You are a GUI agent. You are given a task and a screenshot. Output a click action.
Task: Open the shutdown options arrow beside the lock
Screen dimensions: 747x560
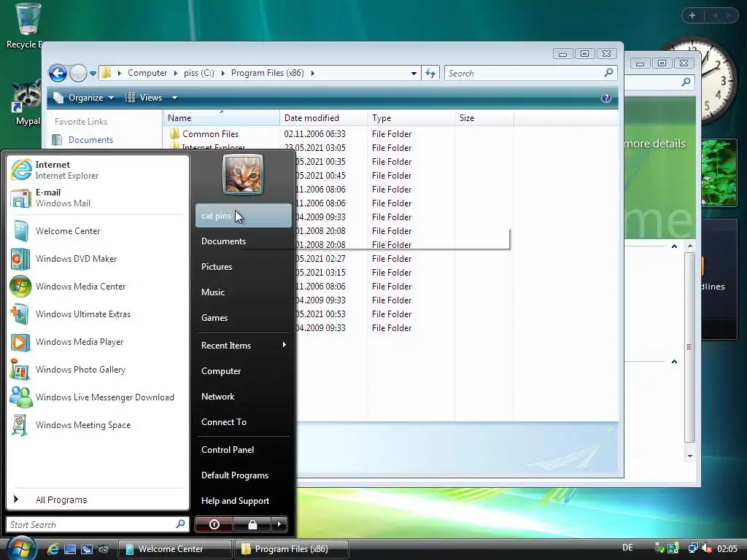click(279, 524)
